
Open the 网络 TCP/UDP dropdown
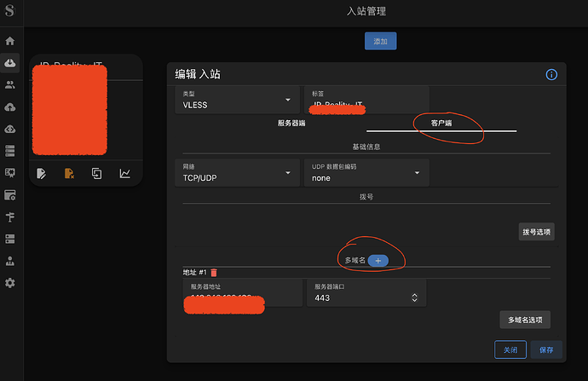(237, 172)
